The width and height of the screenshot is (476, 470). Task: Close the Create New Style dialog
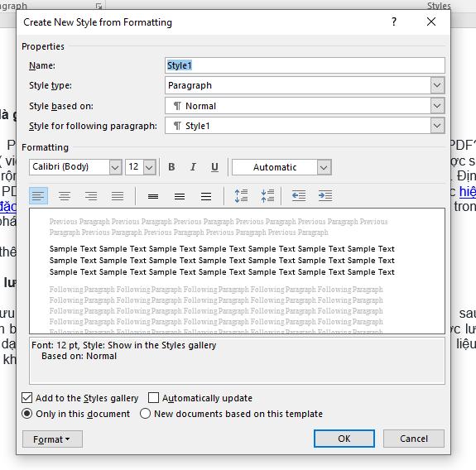click(x=431, y=22)
